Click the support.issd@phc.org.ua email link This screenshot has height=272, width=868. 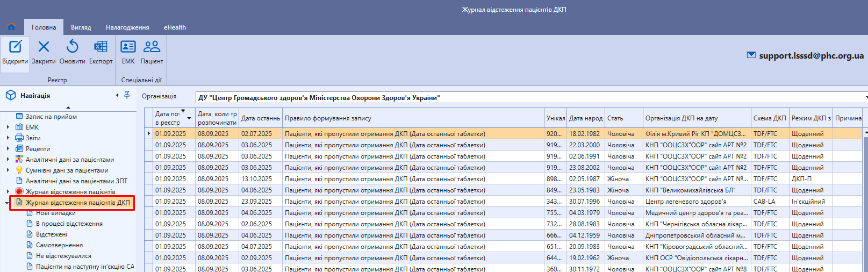pyautogui.click(x=810, y=55)
